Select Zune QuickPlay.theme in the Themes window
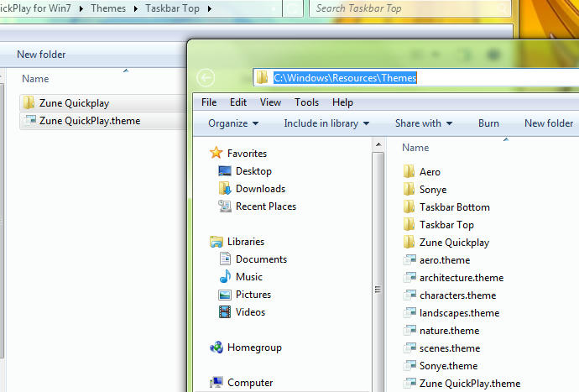579x392 pixels. coord(462,383)
